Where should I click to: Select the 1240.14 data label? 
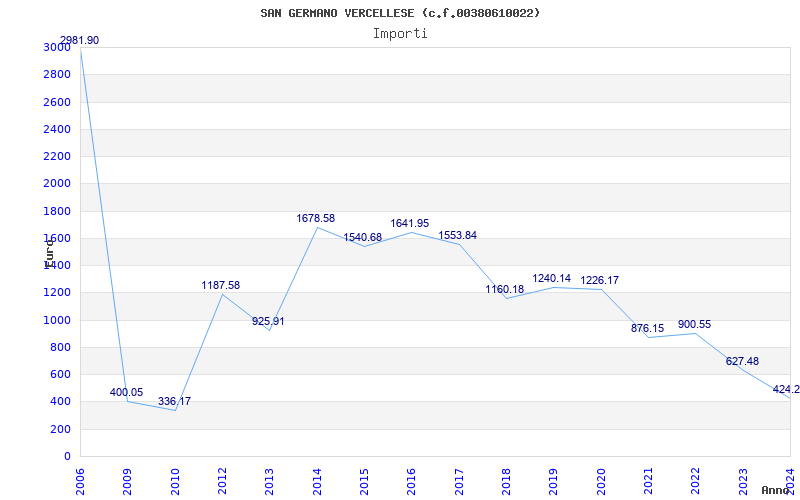[x=552, y=279]
